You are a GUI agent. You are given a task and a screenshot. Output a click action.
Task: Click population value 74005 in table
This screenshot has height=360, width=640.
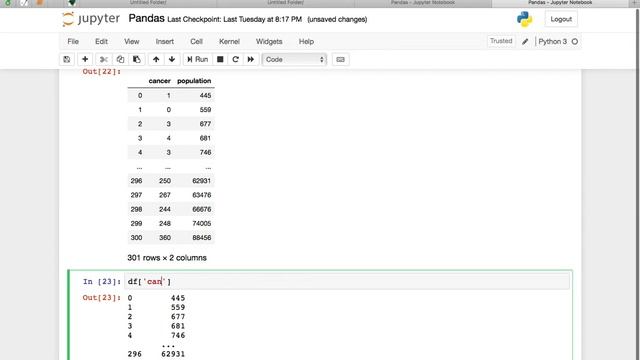point(202,224)
